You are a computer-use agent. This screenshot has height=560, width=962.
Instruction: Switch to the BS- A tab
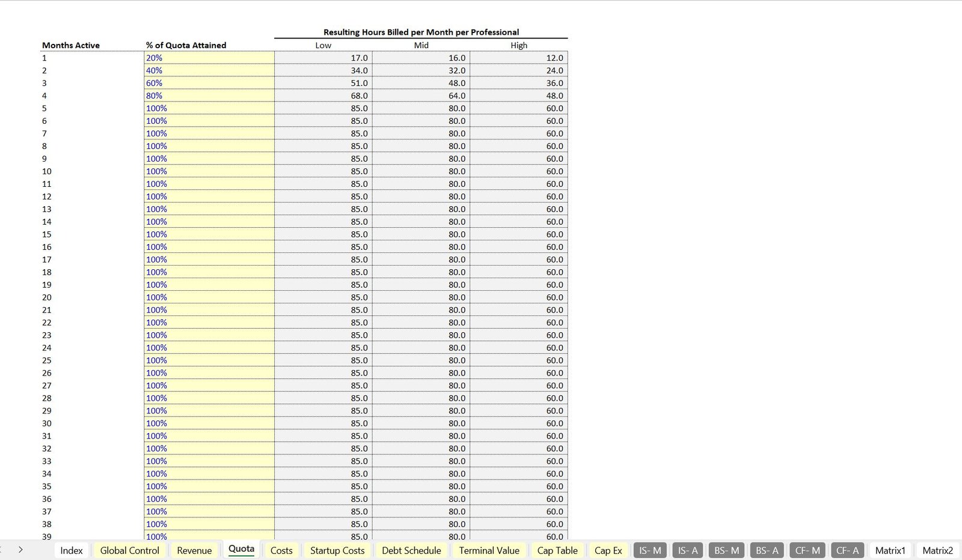(767, 550)
